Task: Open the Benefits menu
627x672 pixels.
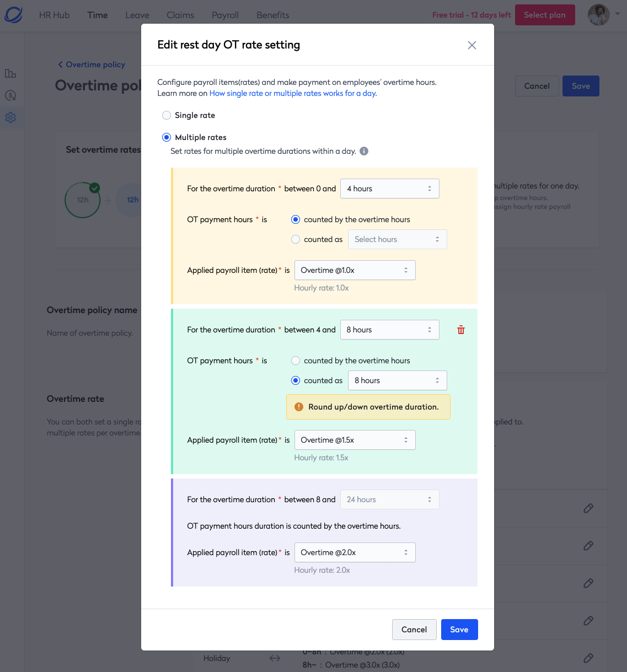Action: click(273, 15)
